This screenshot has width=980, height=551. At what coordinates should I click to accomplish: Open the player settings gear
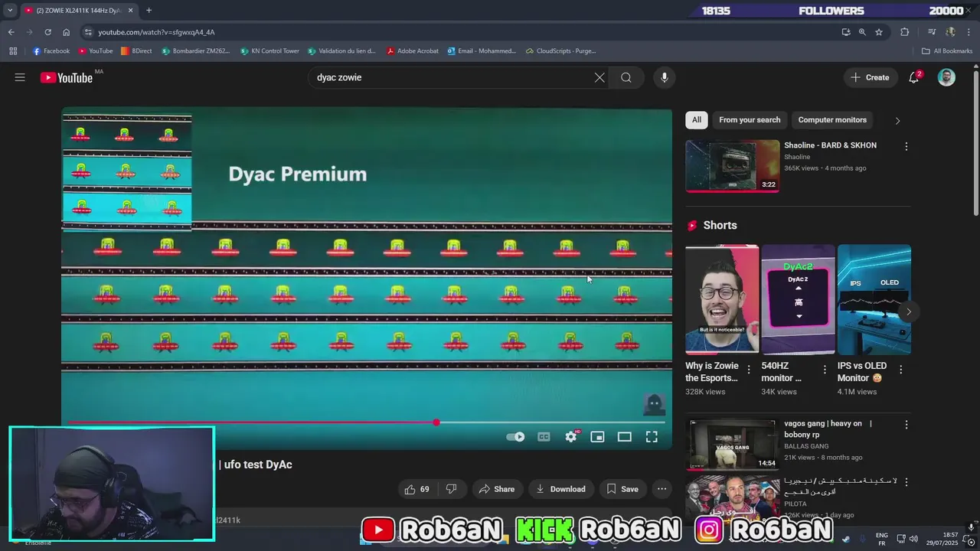coord(571,436)
